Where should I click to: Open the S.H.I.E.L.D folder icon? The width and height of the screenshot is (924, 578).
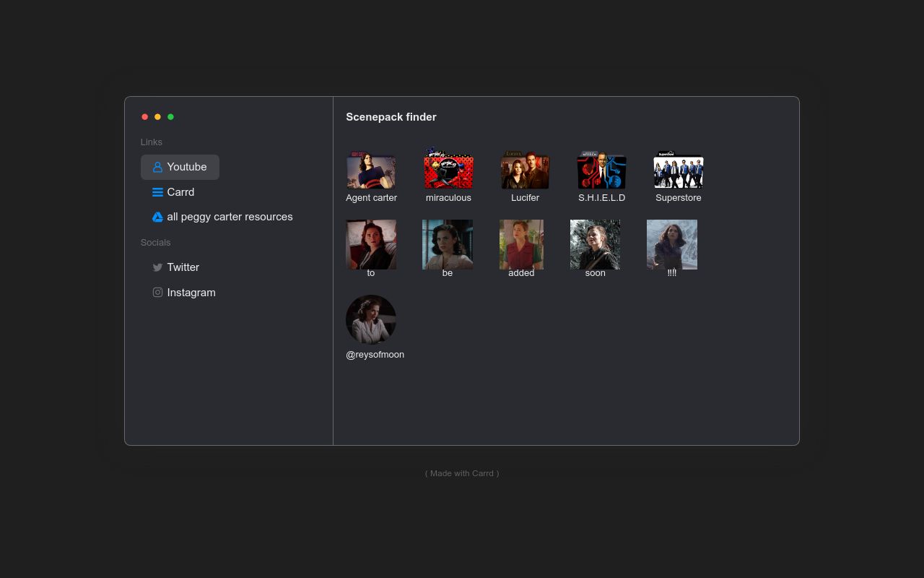(601, 170)
